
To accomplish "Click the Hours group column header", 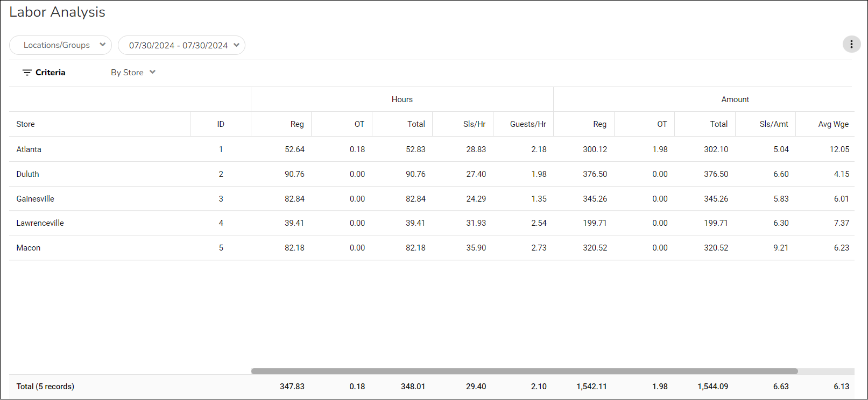I will coord(402,99).
